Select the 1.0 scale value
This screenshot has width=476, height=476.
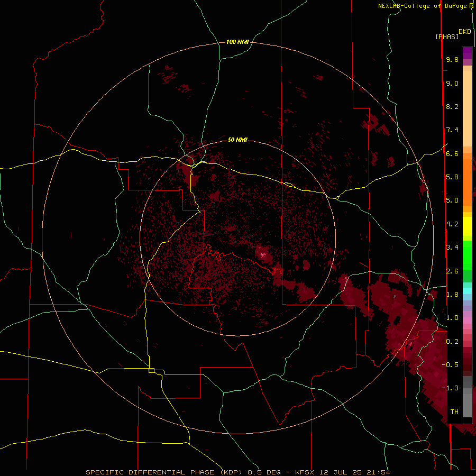(x=452, y=317)
